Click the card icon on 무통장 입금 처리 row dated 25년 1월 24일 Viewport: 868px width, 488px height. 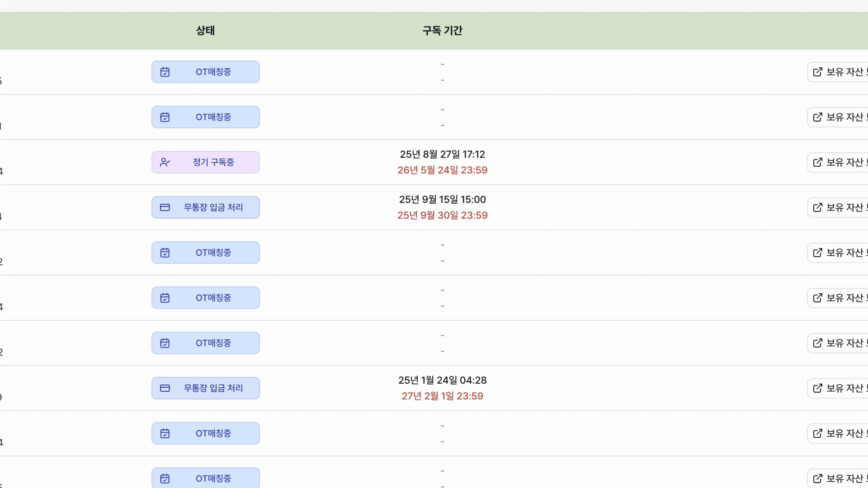pyautogui.click(x=165, y=388)
